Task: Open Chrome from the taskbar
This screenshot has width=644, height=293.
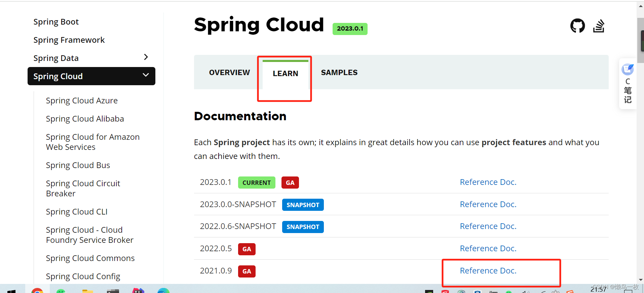Action: pyautogui.click(x=37, y=290)
